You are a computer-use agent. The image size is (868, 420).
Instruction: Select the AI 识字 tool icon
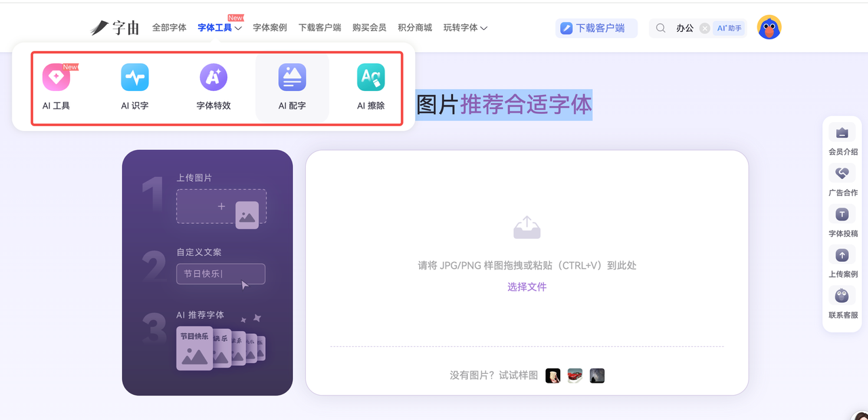click(x=135, y=77)
